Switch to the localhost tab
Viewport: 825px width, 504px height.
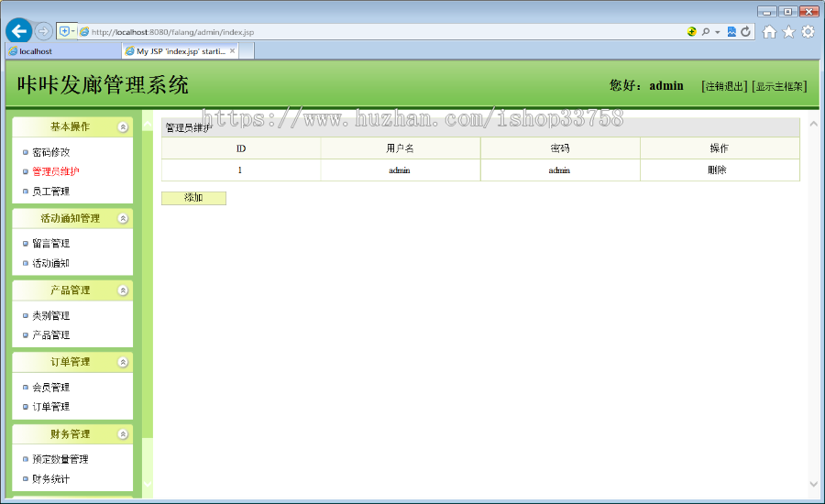pyautogui.click(x=63, y=51)
